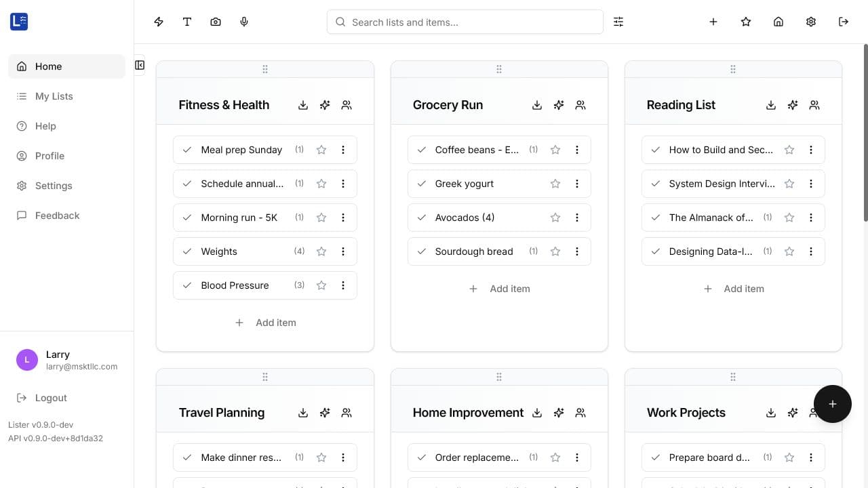Open options menu for The Almanack item
This screenshot has width=868, height=488.
coord(811,218)
